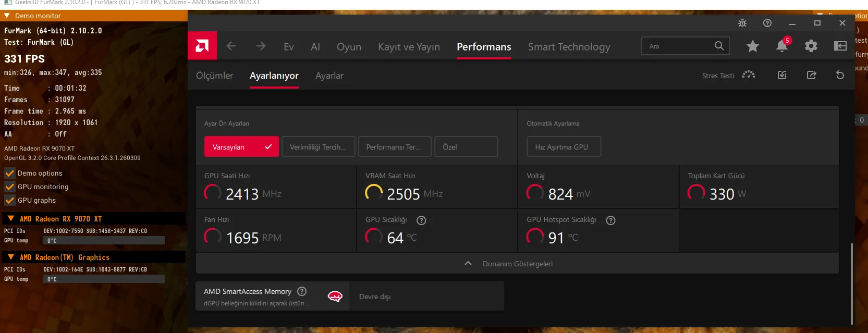868x333 pixels.
Task: Collapse the Demo monitor panel triangle
Action: pos(7,16)
